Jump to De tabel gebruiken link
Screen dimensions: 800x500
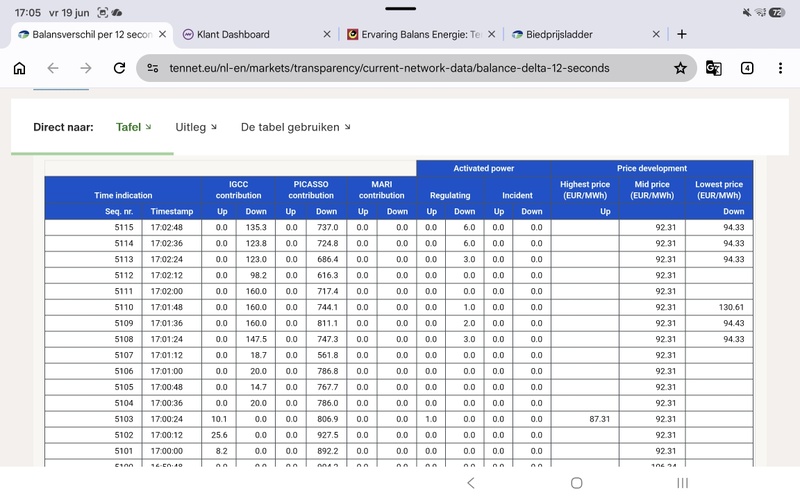click(x=295, y=127)
